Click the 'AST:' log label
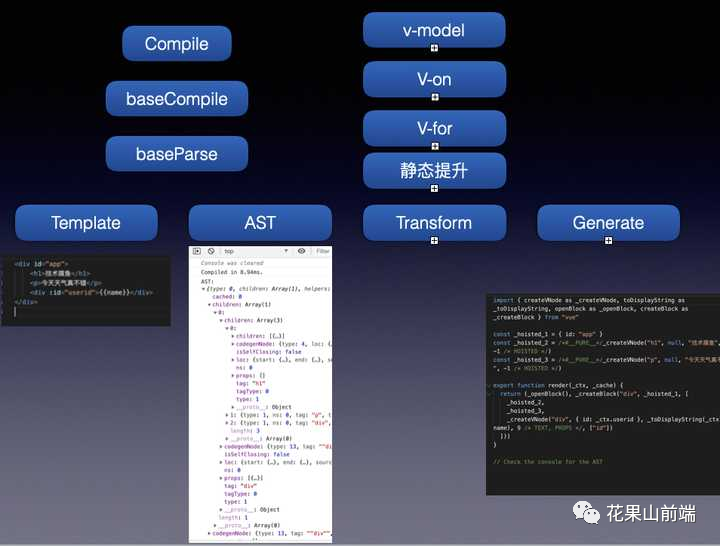Screen dimensions: 720x546 (x=207, y=281)
